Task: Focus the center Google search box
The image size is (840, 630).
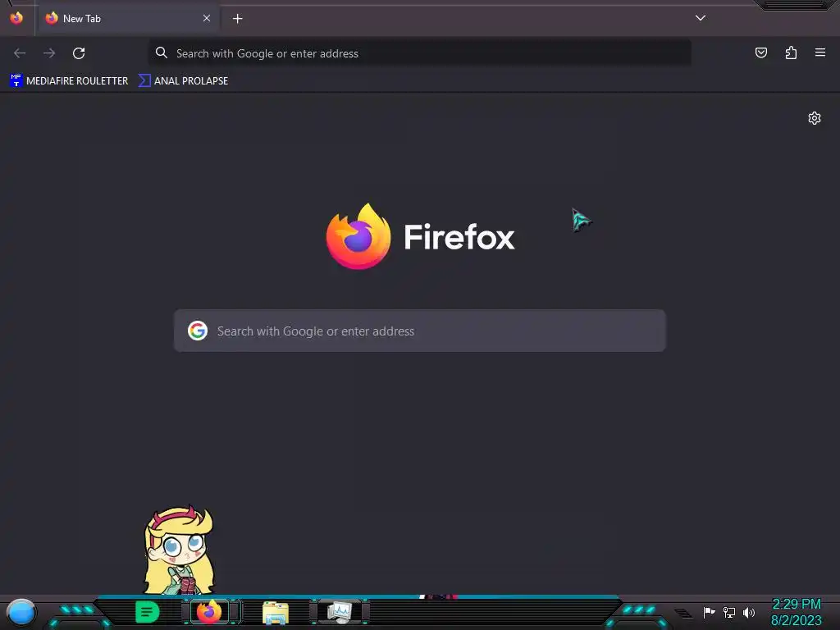Action: pyautogui.click(x=420, y=331)
